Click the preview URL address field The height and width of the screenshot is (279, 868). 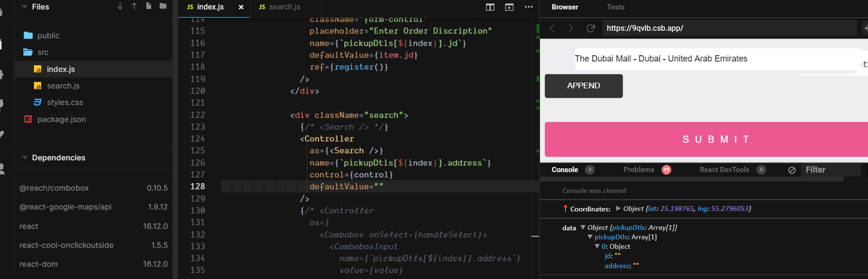pyautogui.click(x=729, y=28)
